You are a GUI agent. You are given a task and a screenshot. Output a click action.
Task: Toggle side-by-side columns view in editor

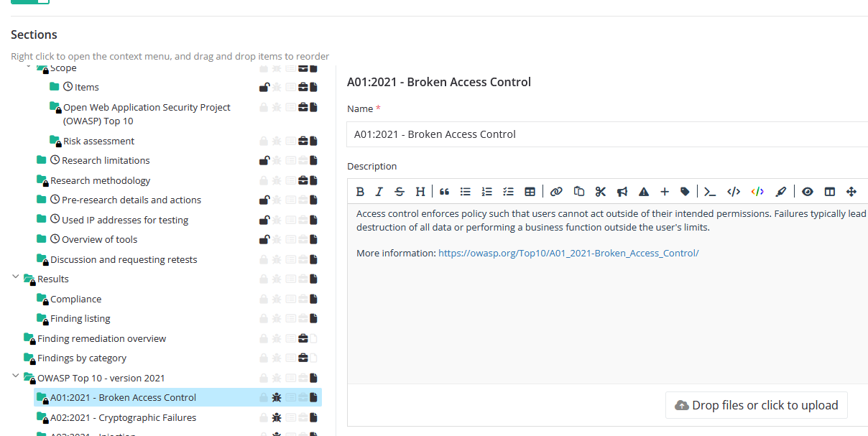(830, 192)
